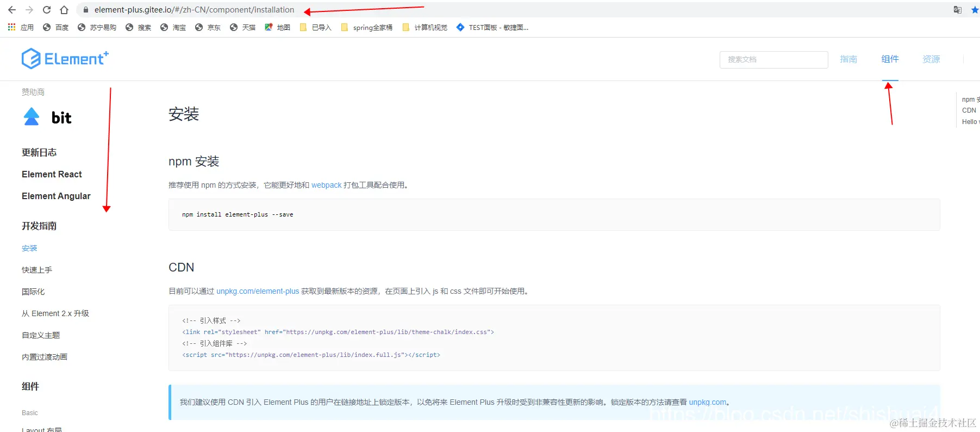Viewport: 980px width, 432px height.
Task: Open the 地图 bookmark
Action: point(278,27)
